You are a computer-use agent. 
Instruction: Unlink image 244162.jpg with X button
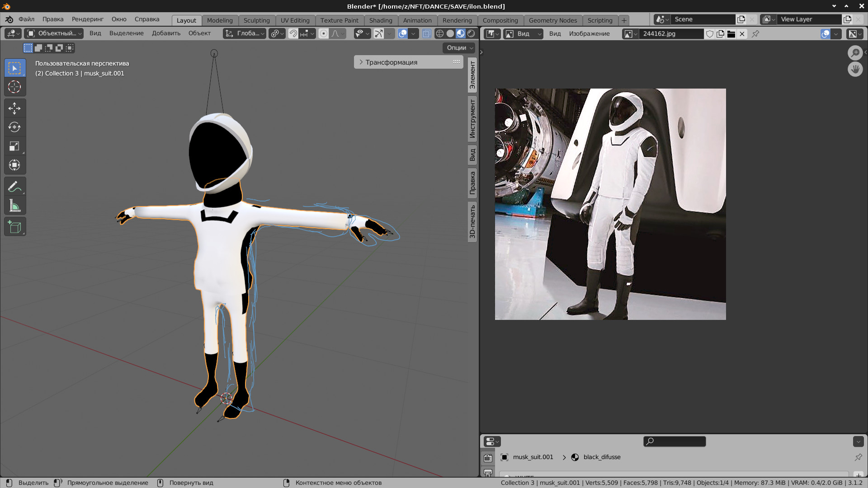(742, 34)
